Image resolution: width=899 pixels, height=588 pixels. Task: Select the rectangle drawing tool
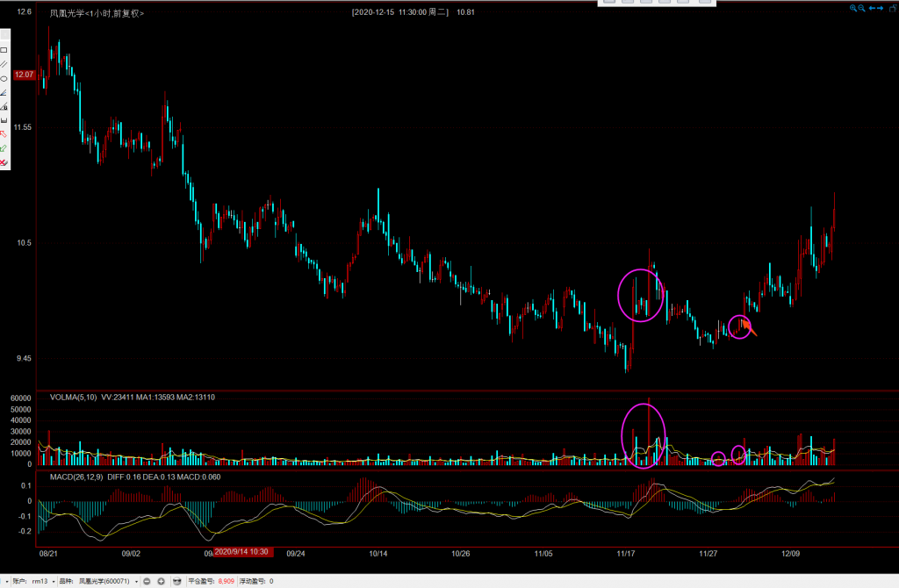[4, 50]
